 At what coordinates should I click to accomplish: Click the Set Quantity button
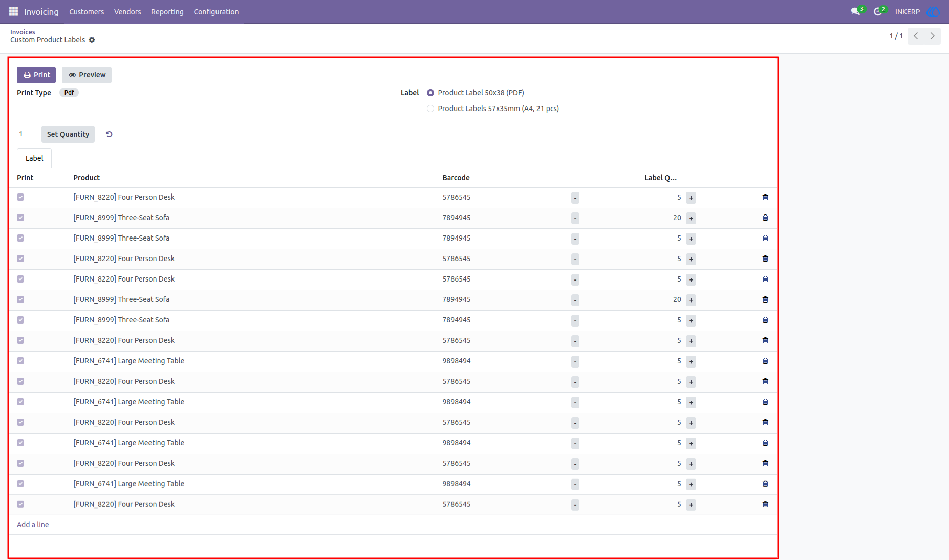[68, 134]
